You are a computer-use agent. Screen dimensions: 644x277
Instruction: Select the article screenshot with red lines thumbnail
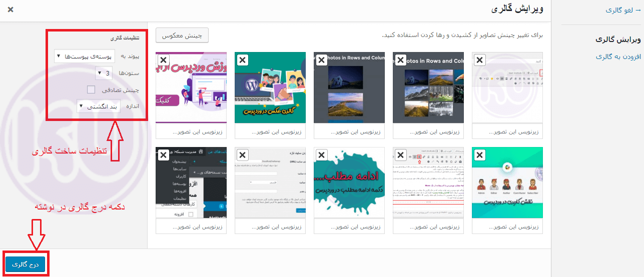428,182
